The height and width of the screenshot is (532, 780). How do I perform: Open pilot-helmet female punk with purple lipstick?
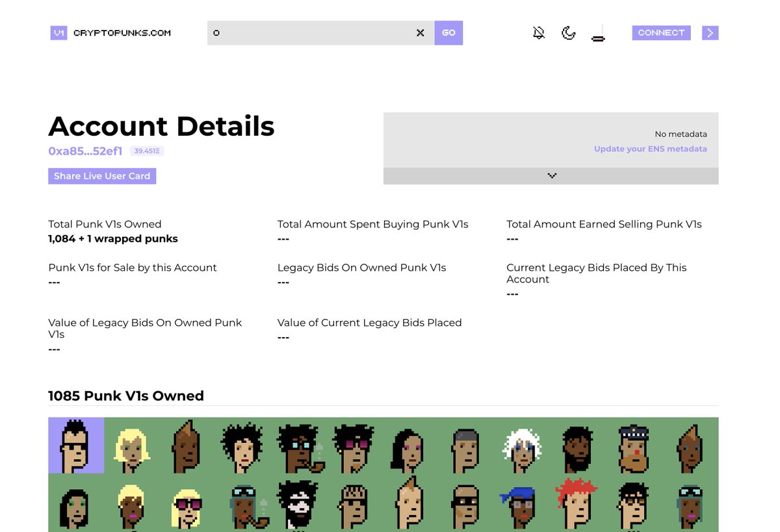691,503
